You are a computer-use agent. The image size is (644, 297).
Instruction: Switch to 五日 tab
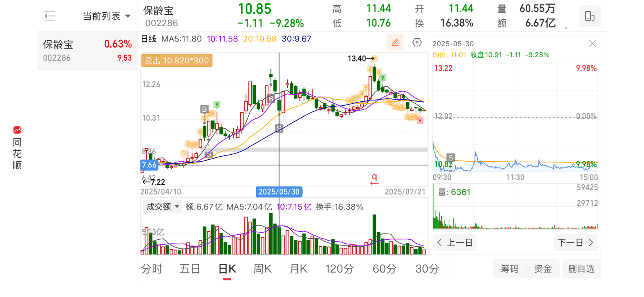pyautogui.click(x=190, y=269)
